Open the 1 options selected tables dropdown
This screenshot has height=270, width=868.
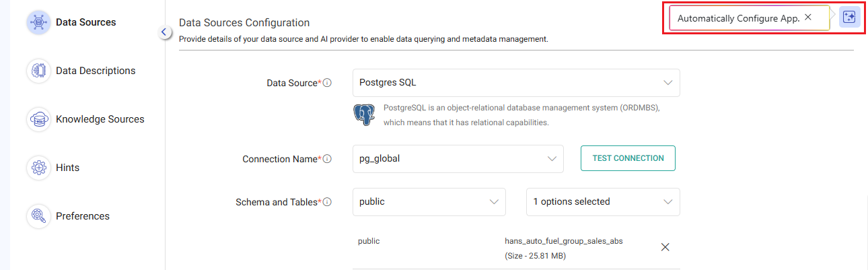(603, 202)
